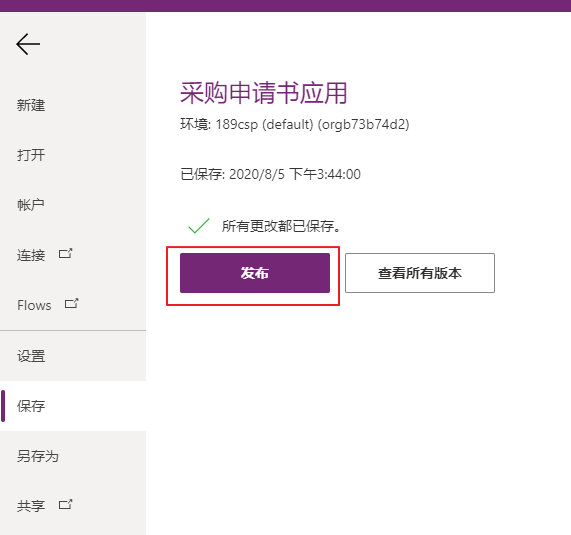Click the external-link icon beside 连接

pyautogui.click(x=66, y=253)
